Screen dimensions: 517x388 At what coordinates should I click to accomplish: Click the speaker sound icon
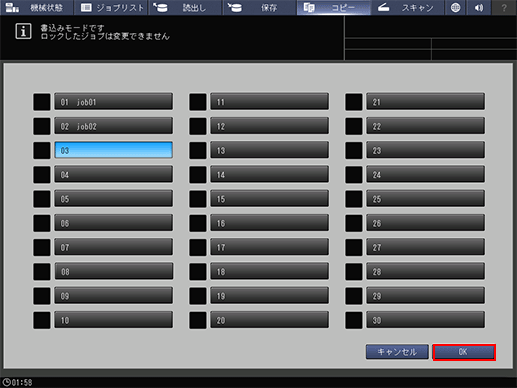[479, 7]
